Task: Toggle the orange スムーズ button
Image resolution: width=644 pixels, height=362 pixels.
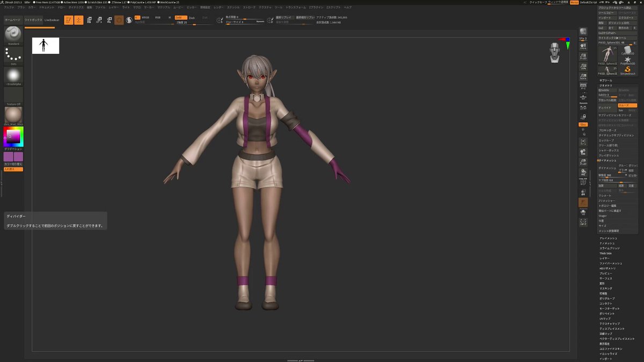Action: [x=628, y=106]
